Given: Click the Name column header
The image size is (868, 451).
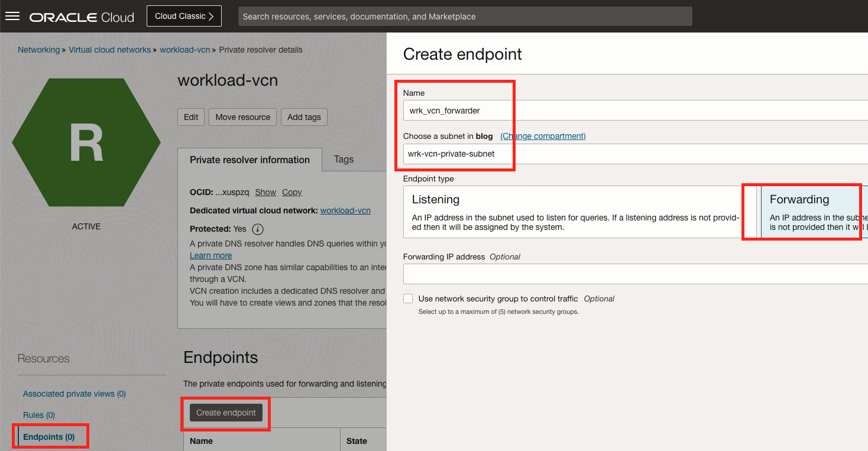Looking at the screenshot, I should [x=202, y=441].
